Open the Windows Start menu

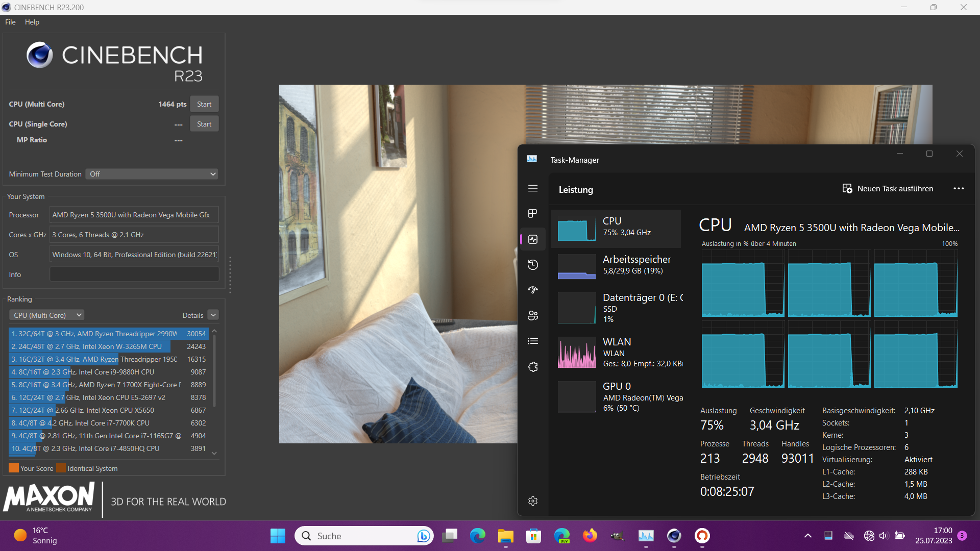tap(278, 536)
